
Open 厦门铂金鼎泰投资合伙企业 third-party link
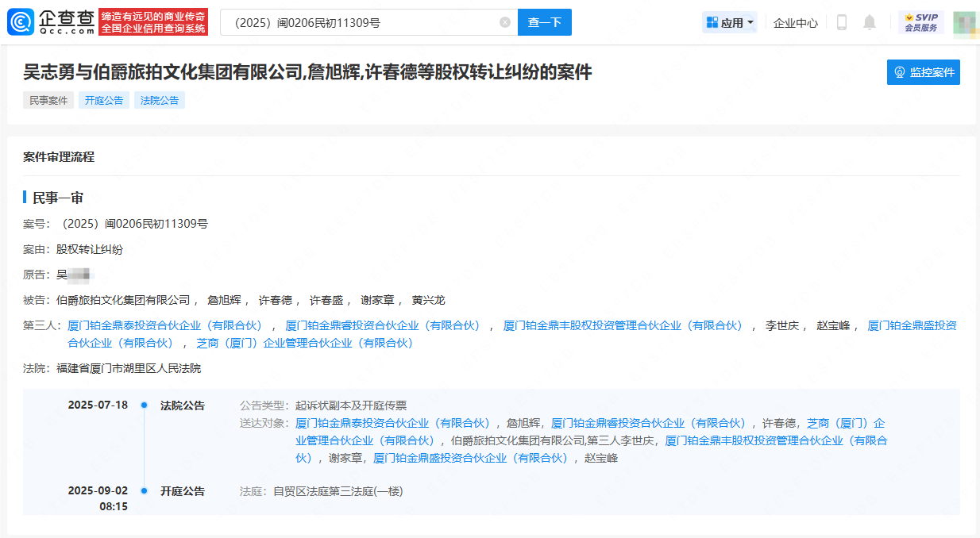tap(165, 325)
